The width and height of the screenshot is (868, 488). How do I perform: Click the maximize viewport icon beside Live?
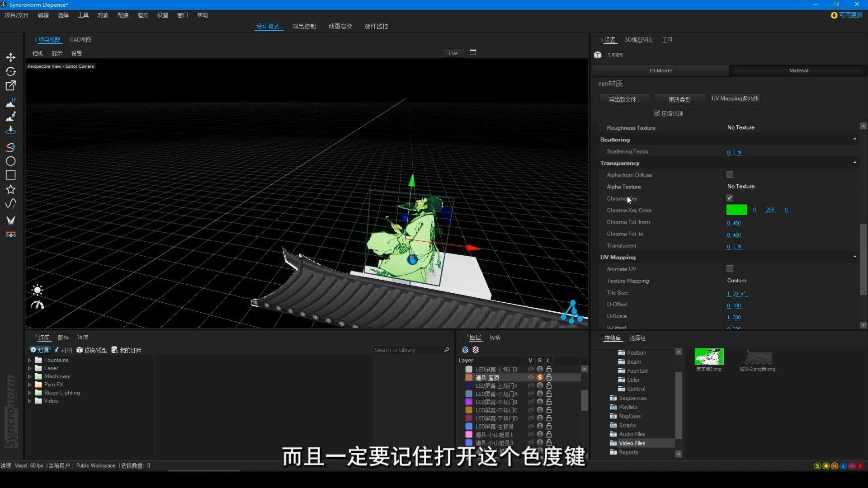point(473,53)
